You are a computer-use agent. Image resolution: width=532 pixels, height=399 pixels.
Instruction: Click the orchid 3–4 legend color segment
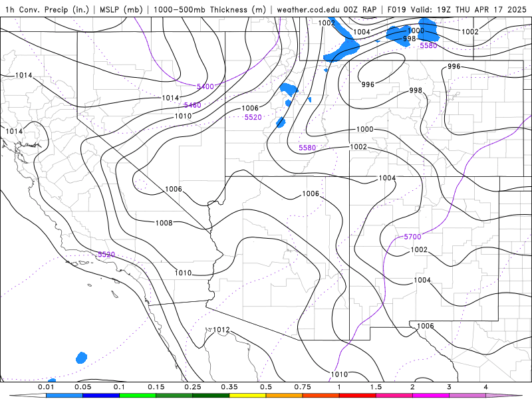click(x=467, y=396)
